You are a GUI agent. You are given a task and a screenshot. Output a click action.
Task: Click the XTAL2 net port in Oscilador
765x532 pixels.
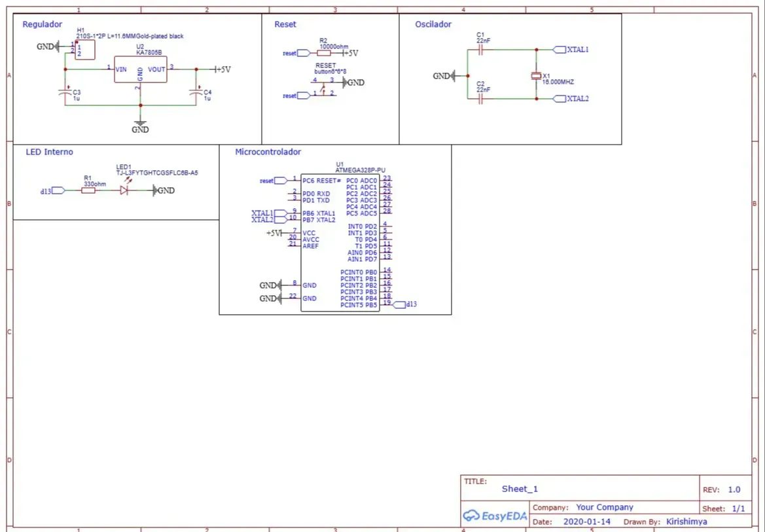coord(571,99)
